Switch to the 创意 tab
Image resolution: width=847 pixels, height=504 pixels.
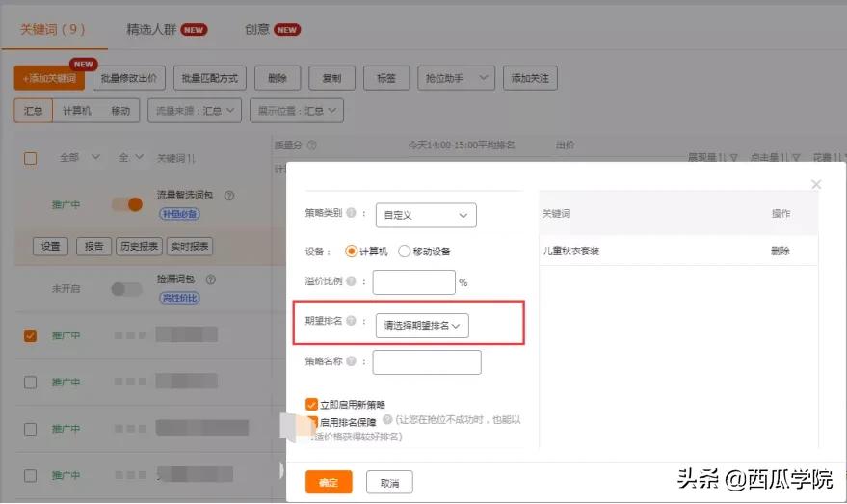(273, 29)
